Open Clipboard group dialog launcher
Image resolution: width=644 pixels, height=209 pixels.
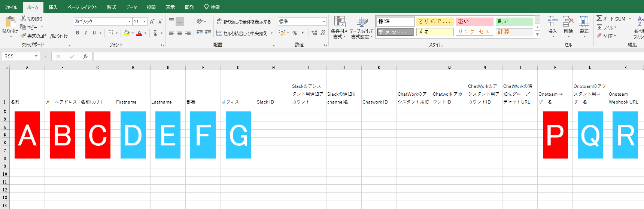point(69,45)
